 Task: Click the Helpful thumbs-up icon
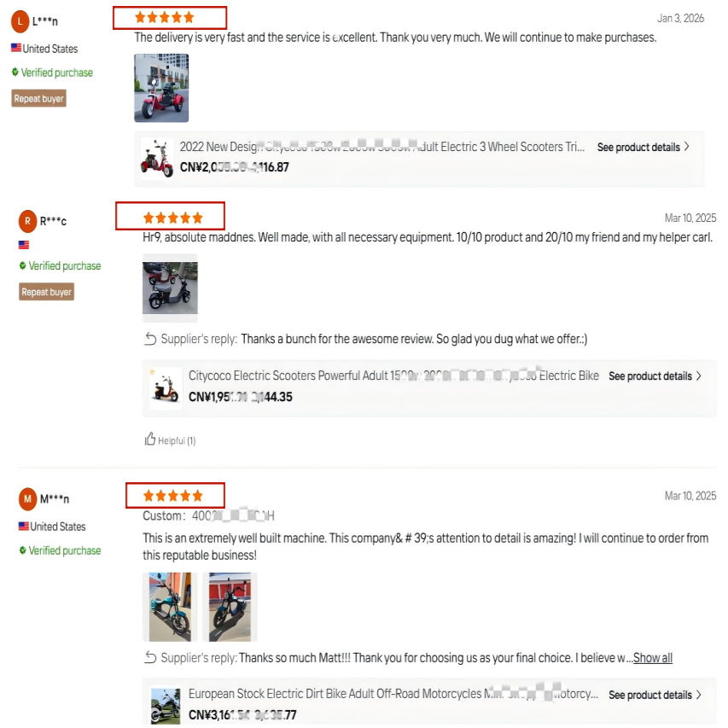click(149, 439)
